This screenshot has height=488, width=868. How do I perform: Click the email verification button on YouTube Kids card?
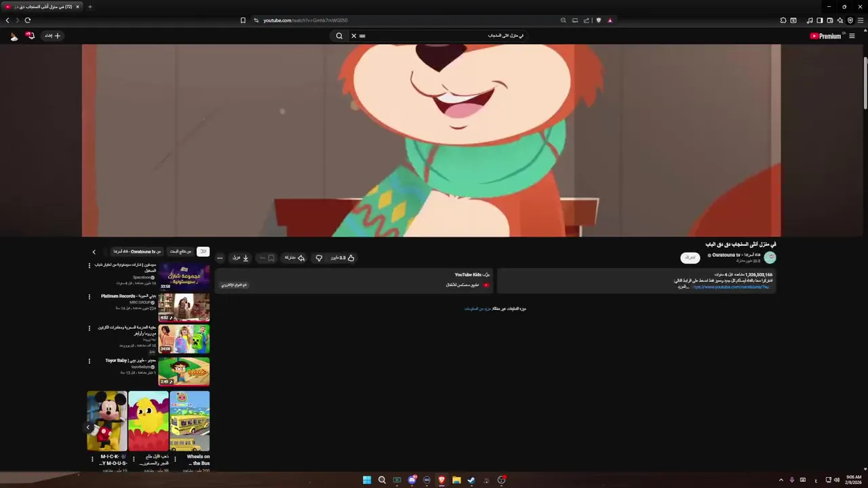point(234,285)
